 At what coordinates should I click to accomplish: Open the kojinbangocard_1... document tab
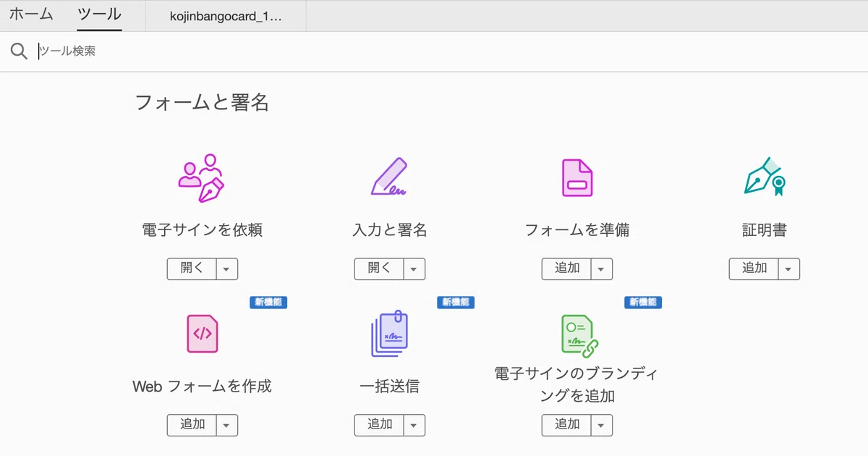(226, 16)
